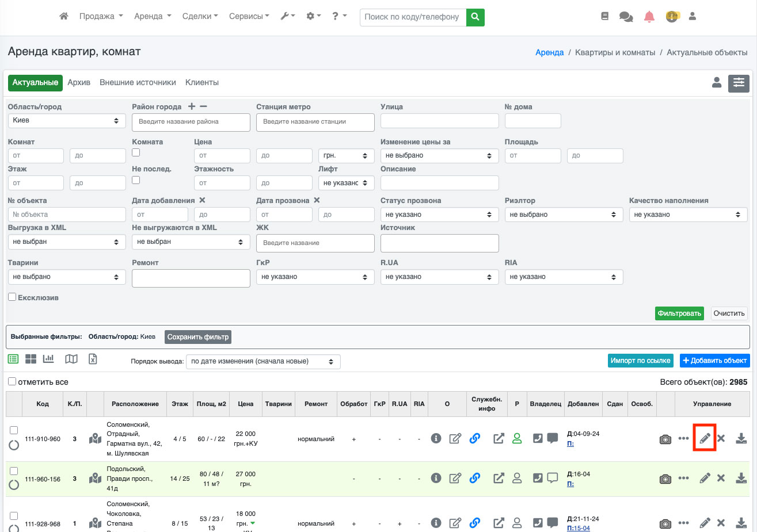Open the Продажа menu in navbar
Image resolution: width=757 pixels, height=532 pixels.
tap(101, 17)
